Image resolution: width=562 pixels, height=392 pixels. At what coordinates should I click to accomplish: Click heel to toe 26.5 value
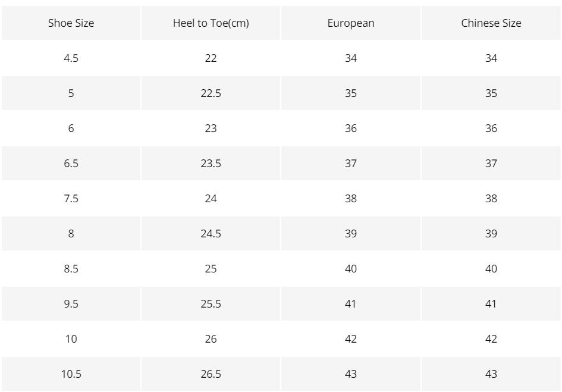point(211,374)
